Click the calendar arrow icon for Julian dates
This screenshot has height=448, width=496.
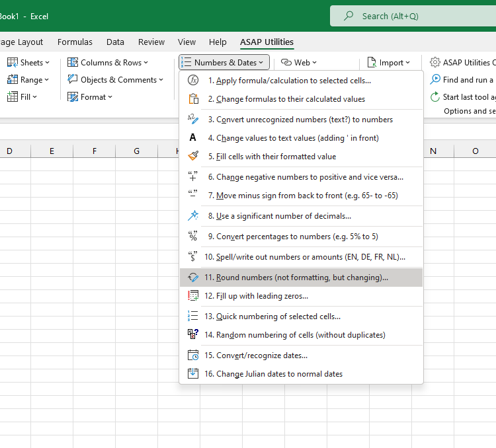(x=193, y=373)
